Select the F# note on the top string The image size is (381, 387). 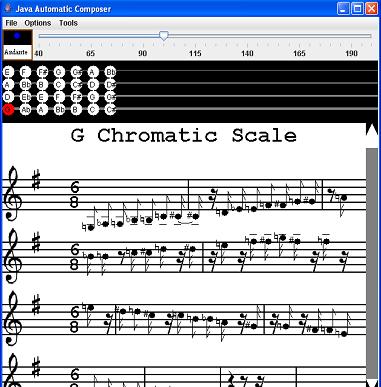[42, 72]
